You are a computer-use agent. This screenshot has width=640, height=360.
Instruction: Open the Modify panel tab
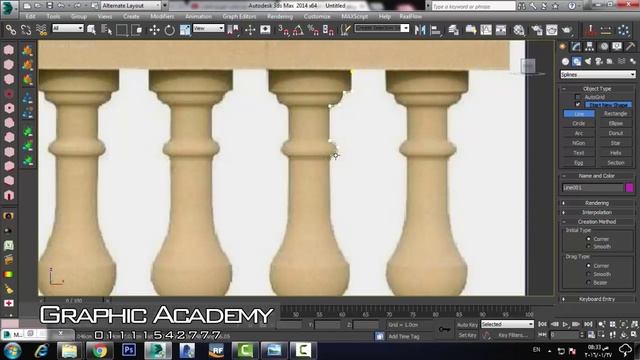(576, 47)
